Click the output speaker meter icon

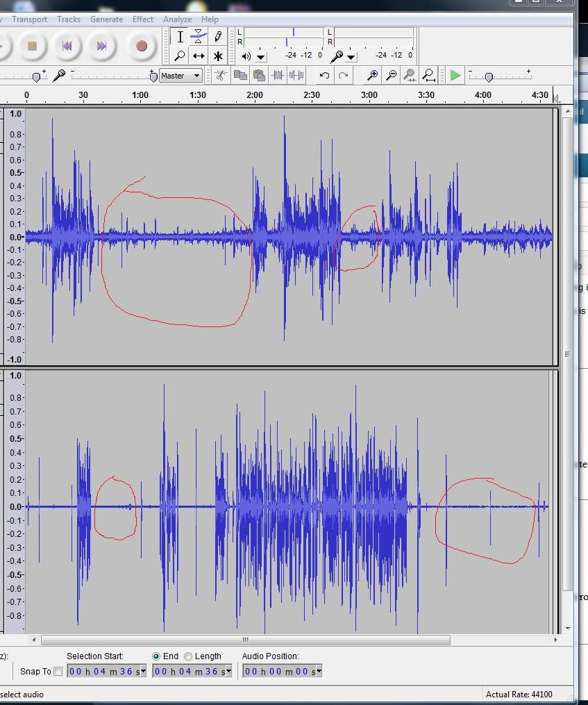point(246,56)
